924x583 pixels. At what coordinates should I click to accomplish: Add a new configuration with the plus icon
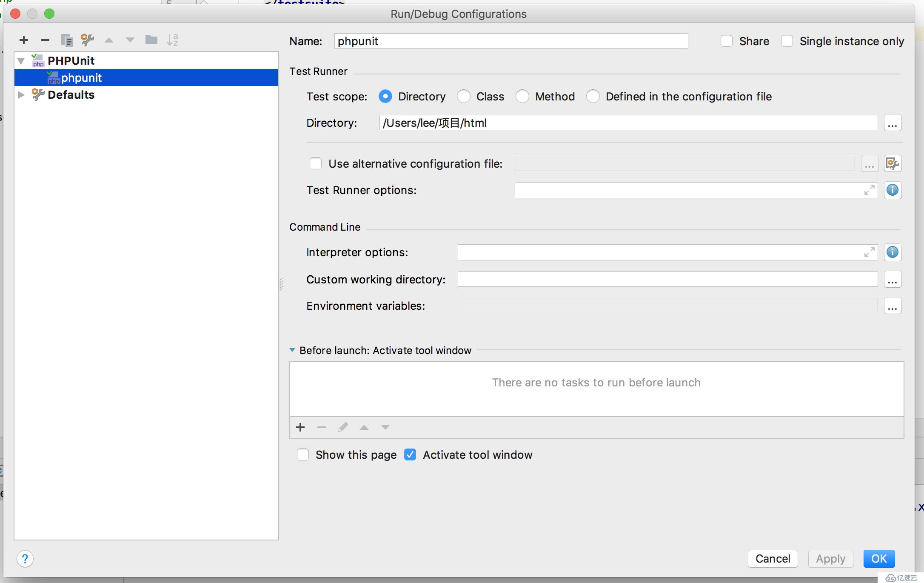click(x=24, y=40)
